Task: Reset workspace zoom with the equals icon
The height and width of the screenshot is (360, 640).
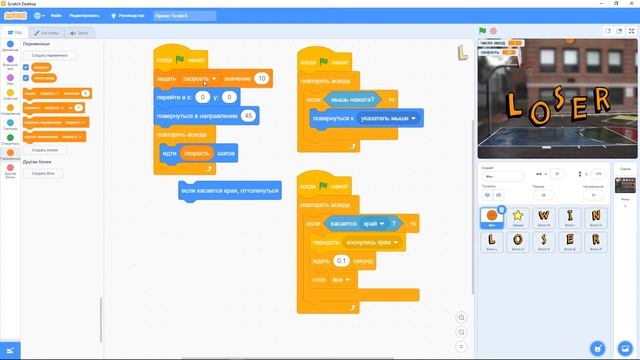Action: click(x=461, y=347)
